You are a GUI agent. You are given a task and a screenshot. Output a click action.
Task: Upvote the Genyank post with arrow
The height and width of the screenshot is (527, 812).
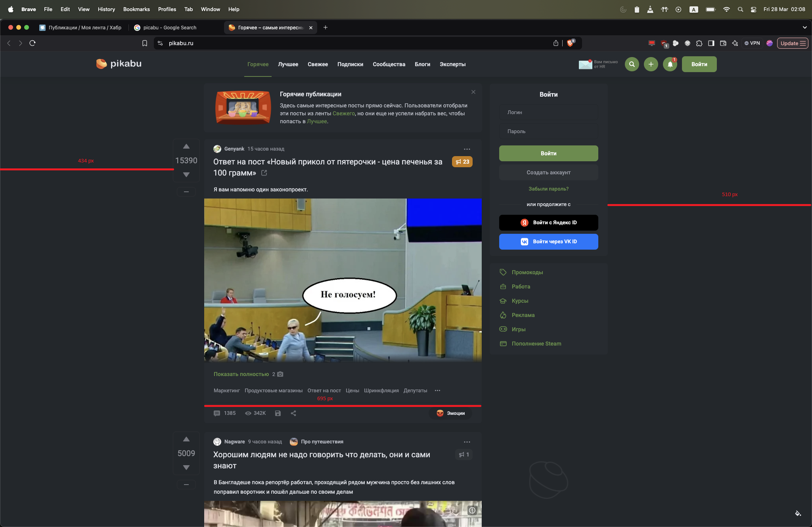coord(186,147)
